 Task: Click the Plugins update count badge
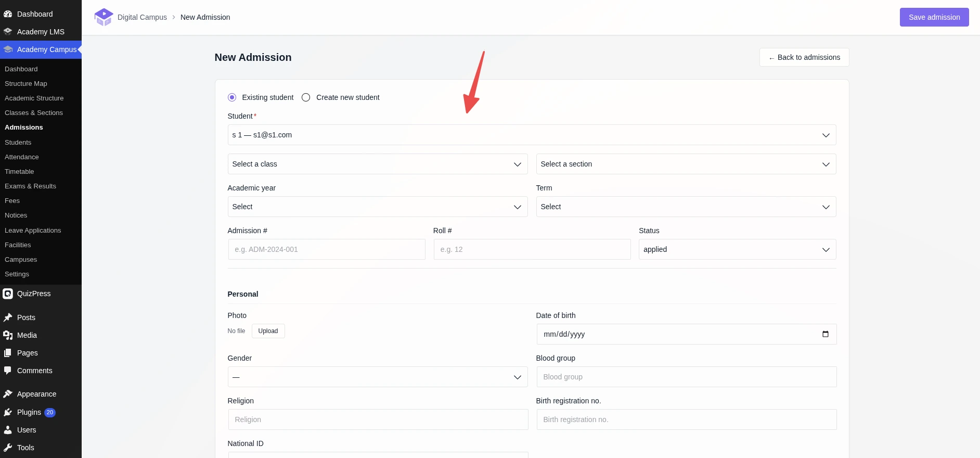[x=50, y=412]
